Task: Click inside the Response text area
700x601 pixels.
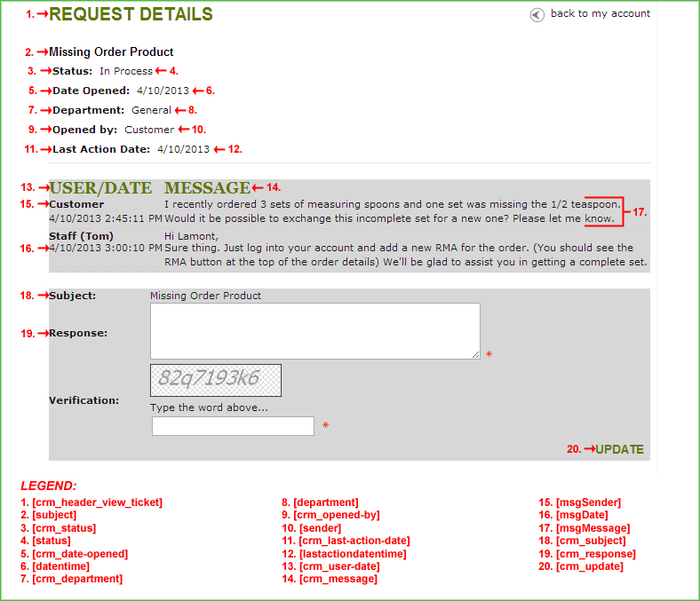Action: pyautogui.click(x=314, y=330)
